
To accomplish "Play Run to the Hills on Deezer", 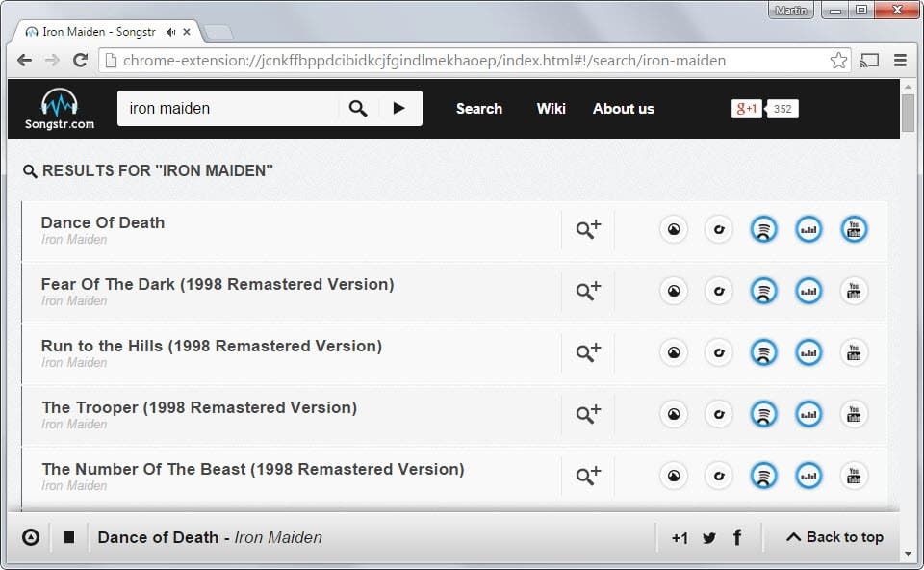I will 808,352.
